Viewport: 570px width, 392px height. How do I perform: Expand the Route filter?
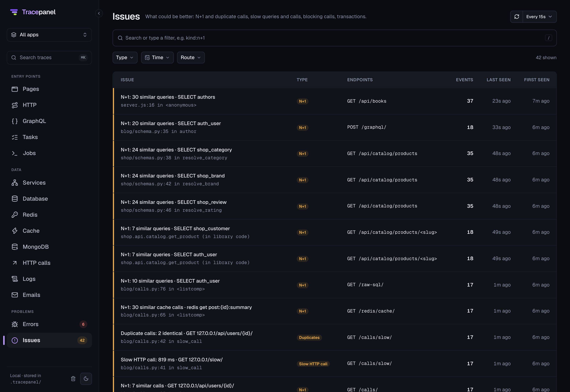point(191,58)
